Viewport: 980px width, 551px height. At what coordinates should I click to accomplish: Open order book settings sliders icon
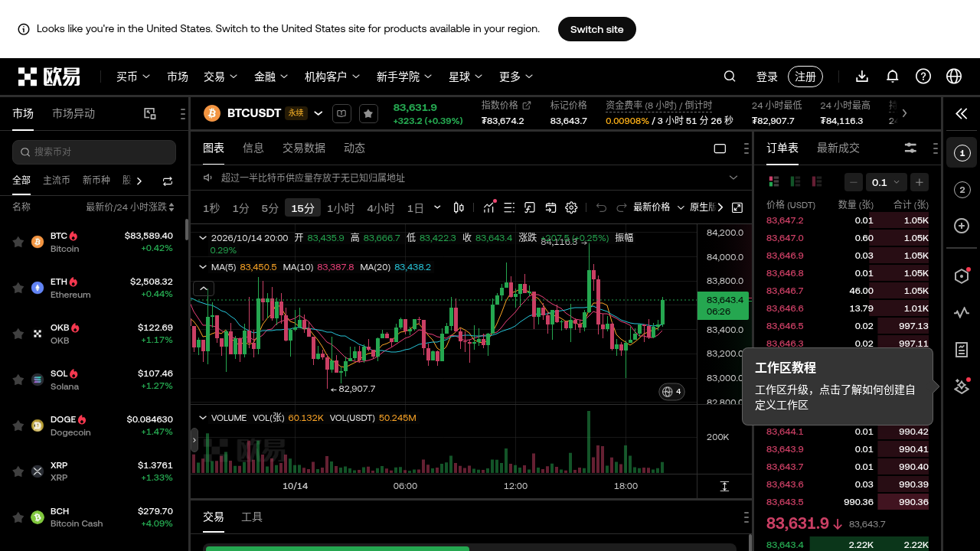coord(910,148)
